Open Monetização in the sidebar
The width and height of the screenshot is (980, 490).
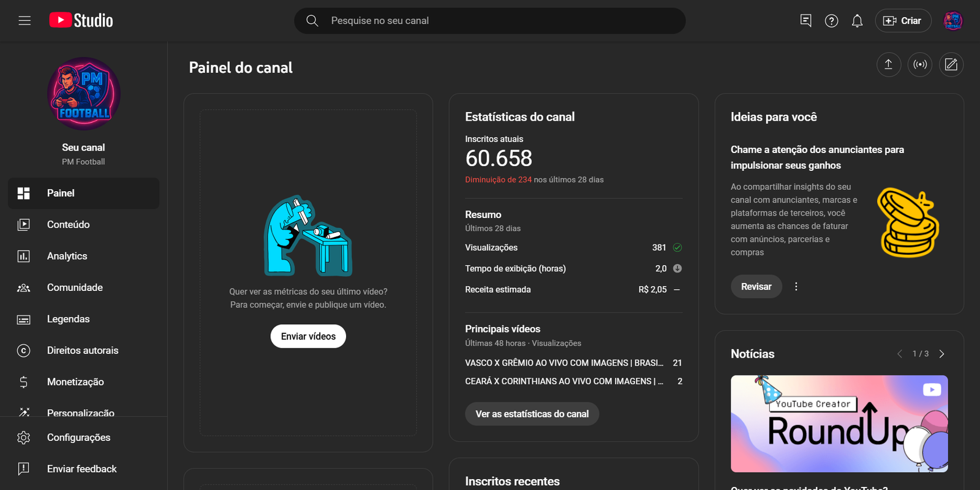coord(83,382)
